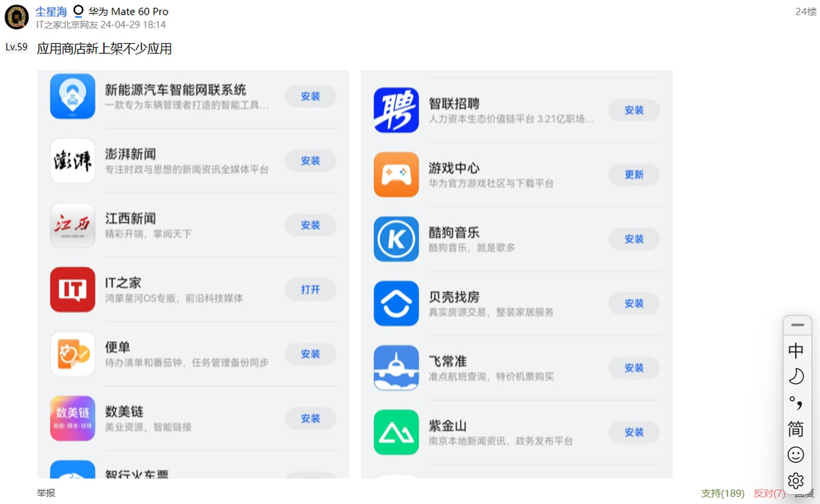The image size is (820, 504).
Task: Click the 准点航班查询 description under 飞常准
Action: coord(491,377)
